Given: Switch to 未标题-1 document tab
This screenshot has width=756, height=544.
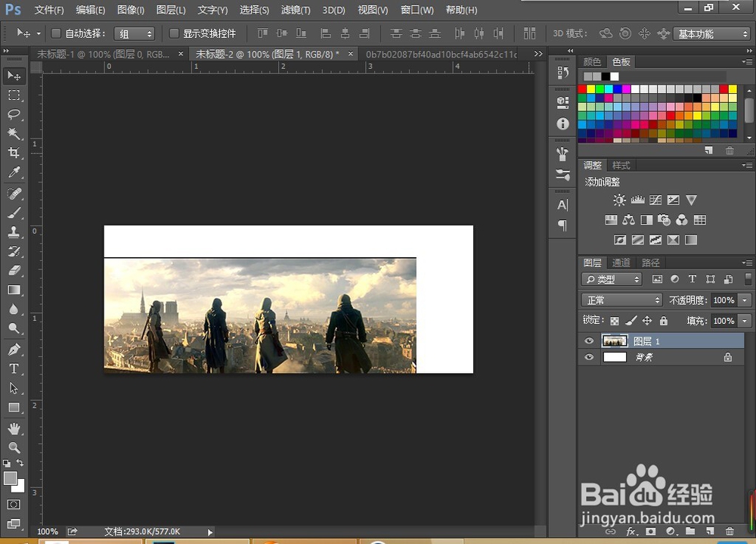Looking at the screenshot, I should point(103,54).
